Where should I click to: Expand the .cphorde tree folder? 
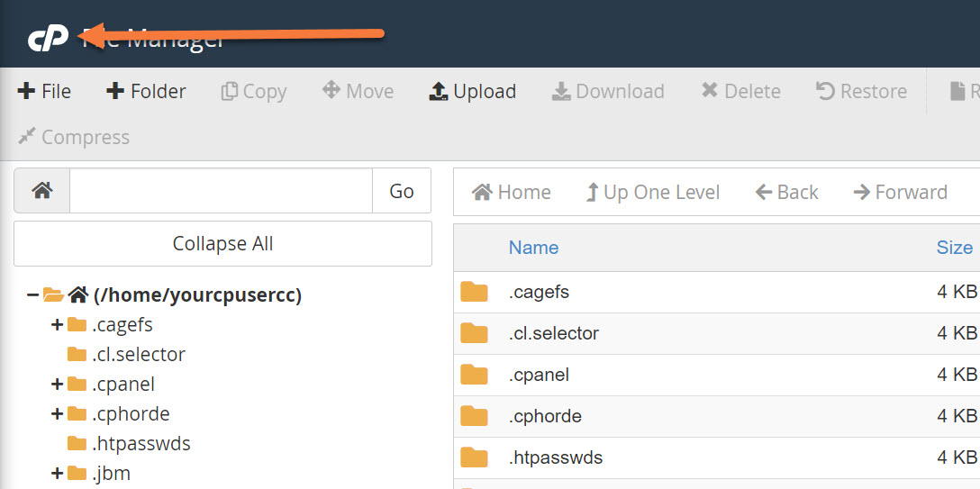tap(57, 414)
